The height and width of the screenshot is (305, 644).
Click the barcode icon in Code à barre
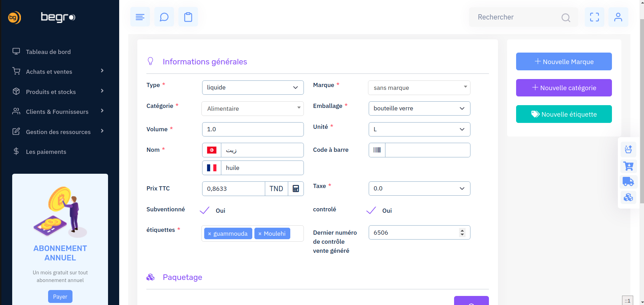coord(377,150)
